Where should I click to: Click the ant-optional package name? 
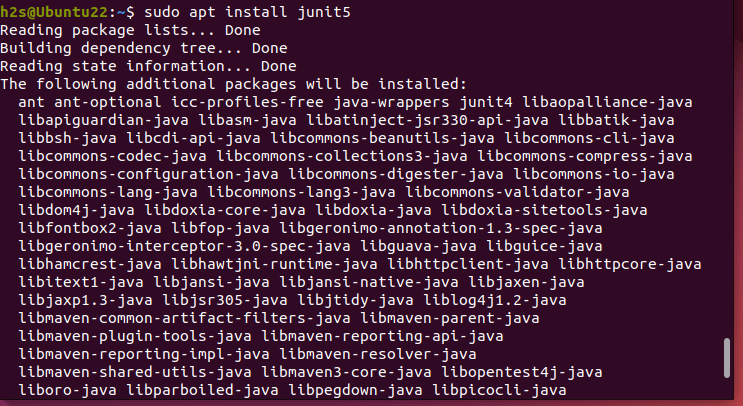click(109, 102)
